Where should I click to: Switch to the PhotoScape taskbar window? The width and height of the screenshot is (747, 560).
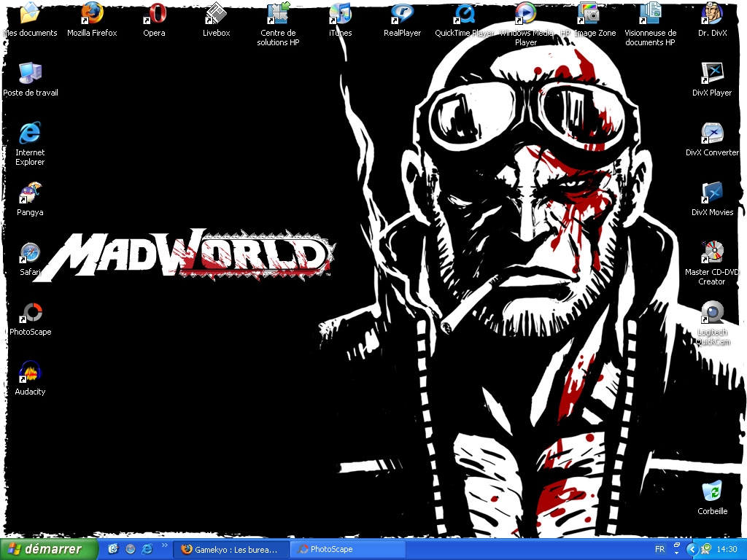tap(347, 550)
